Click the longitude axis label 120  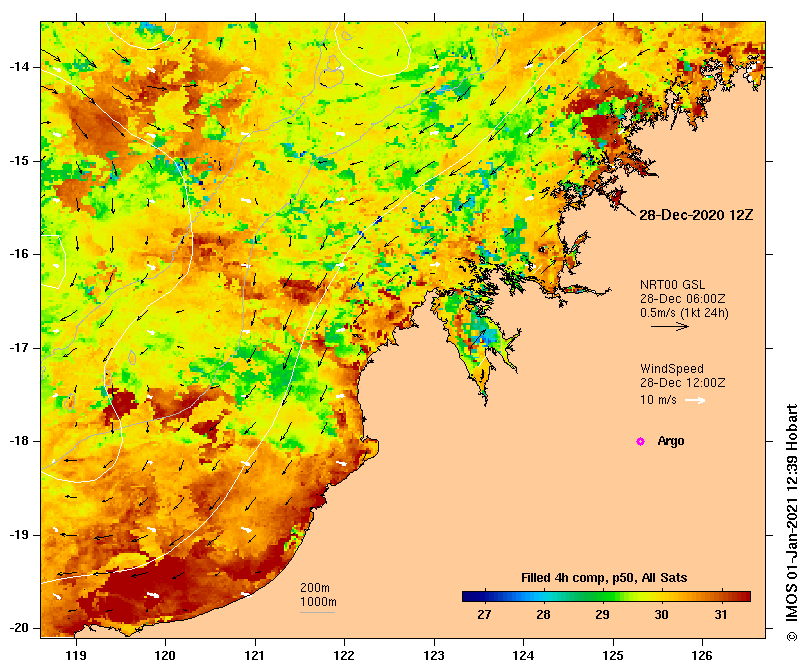(165, 655)
